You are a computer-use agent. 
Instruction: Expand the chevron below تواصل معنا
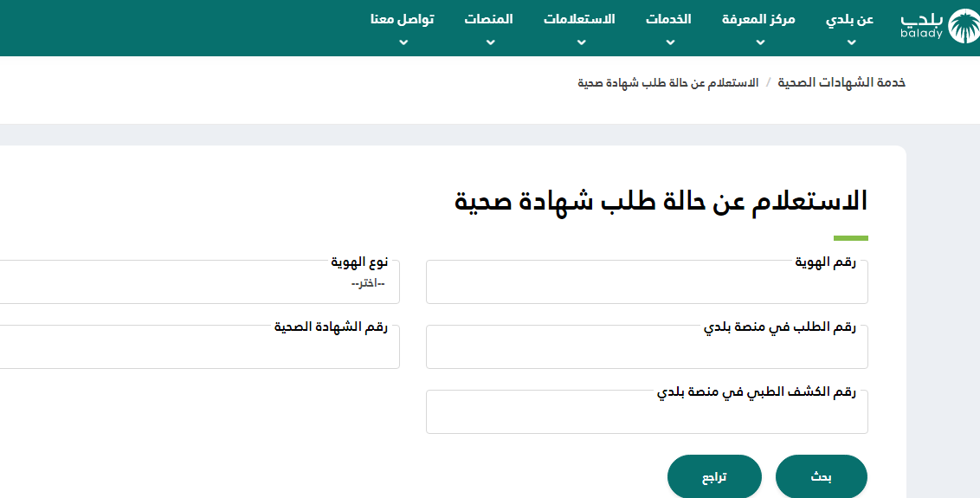click(x=403, y=42)
